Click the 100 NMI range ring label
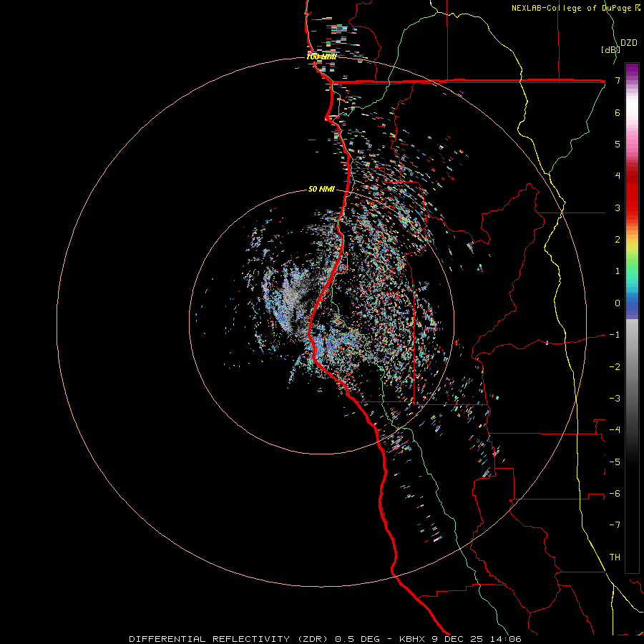The height and width of the screenshot is (644, 644). coord(321,57)
